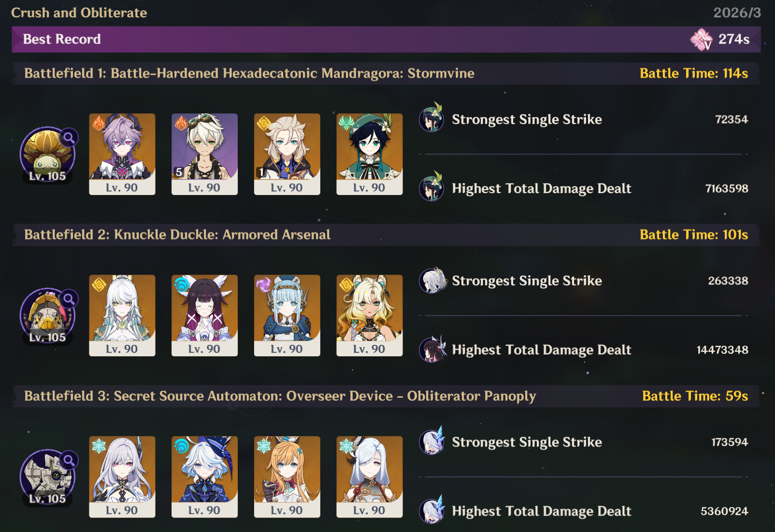This screenshot has height=532, width=775.
Task: Select the purple-haired Pyro character in Battlefield 1
Action: pos(122,154)
